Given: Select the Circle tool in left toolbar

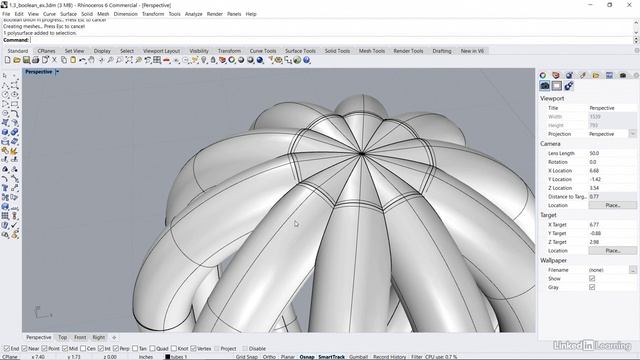Looking at the screenshot, I should tap(5, 94).
